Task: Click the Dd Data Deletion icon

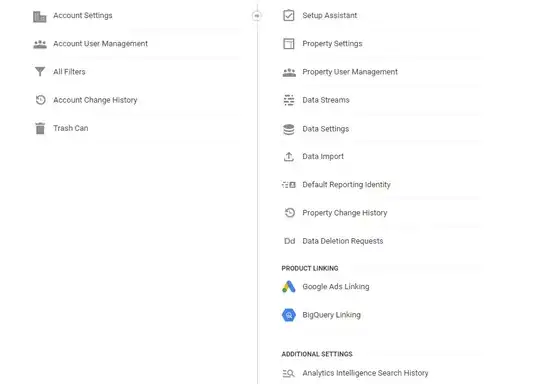Action: coord(289,241)
